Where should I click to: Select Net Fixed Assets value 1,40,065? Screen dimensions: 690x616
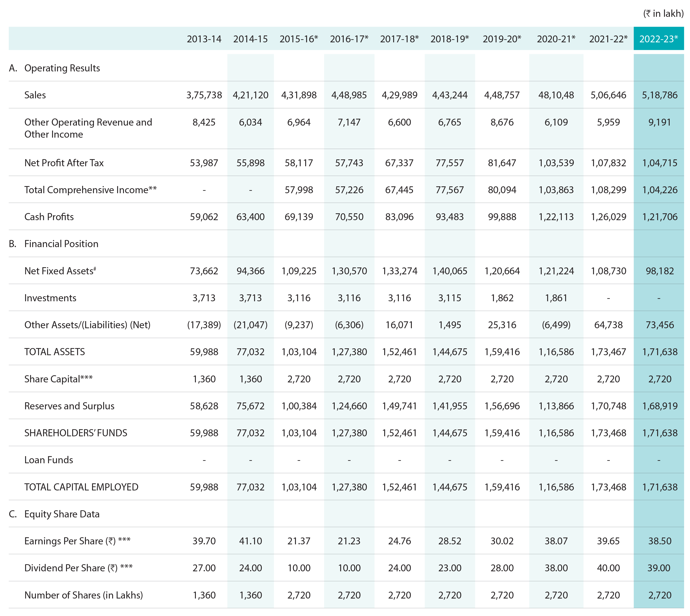click(x=450, y=271)
